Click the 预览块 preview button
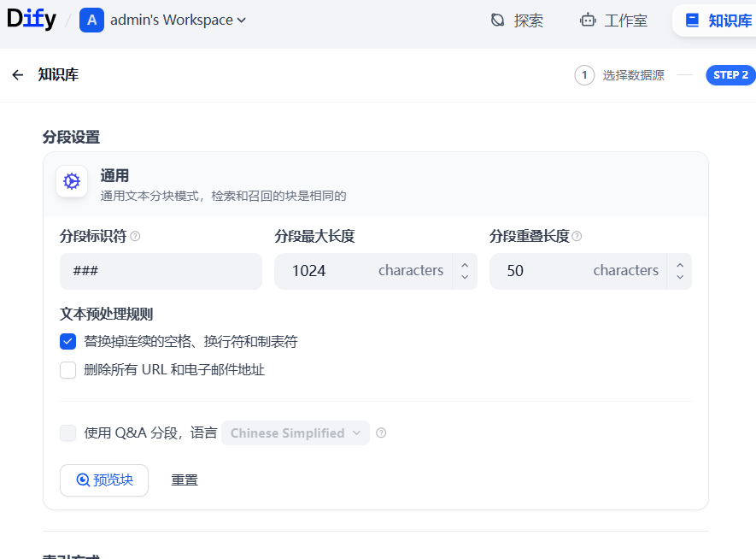Viewport: 756px width, 559px height. click(103, 480)
